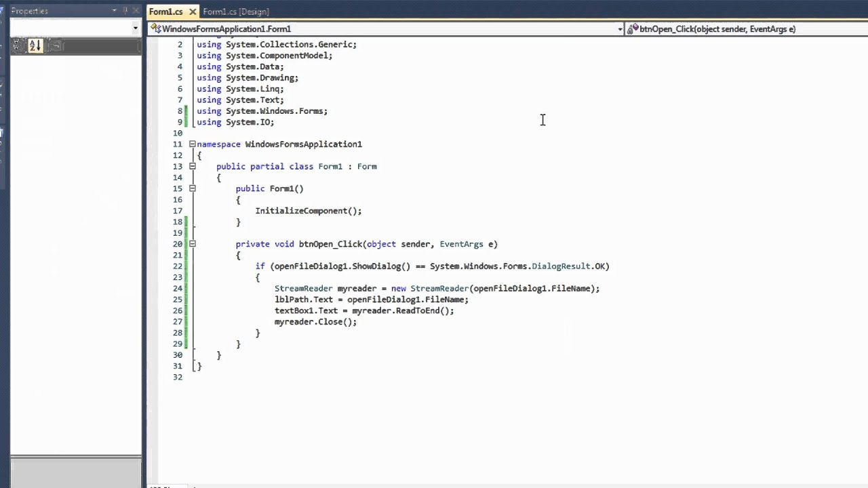Switch to the Form1.cs code tab
This screenshot has width=868, height=488.
166,12
